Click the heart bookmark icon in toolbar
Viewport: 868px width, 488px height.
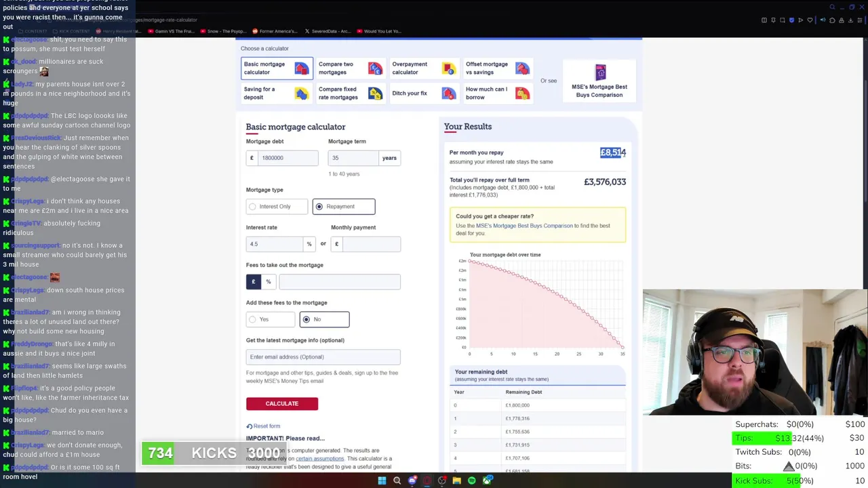click(808, 20)
